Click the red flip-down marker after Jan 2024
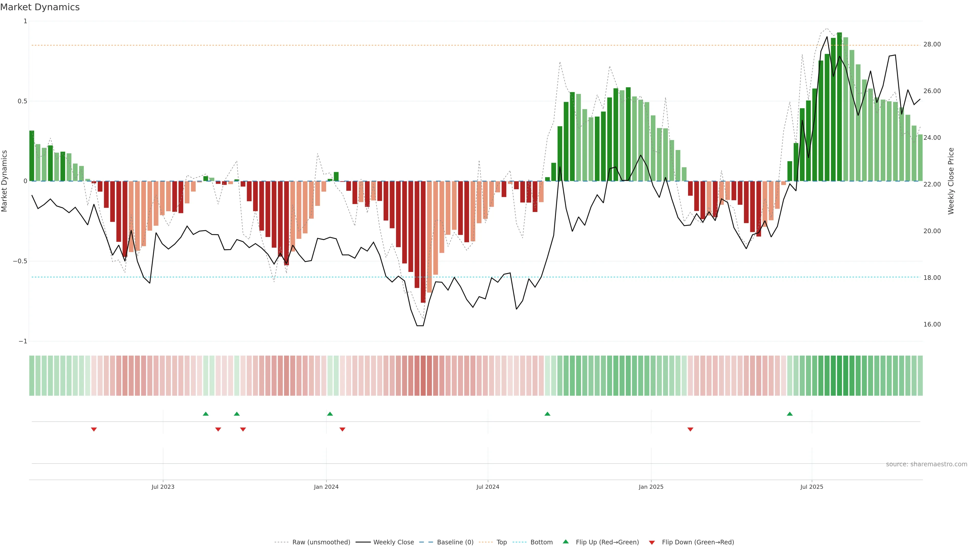The width and height of the screenshot is (980, 551). 342,429
